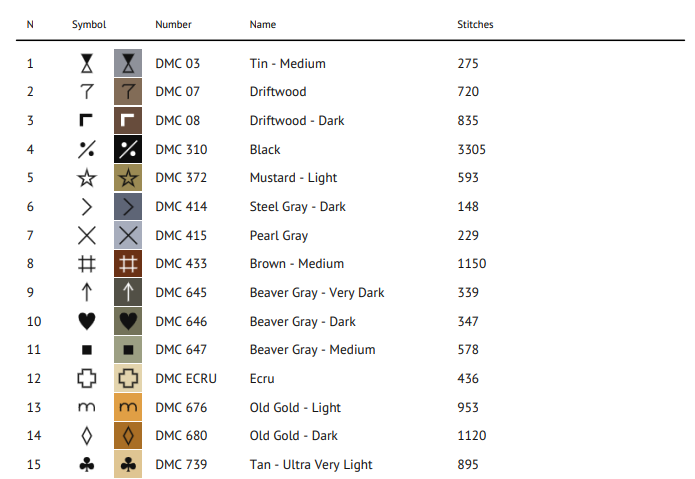Select the hash grid symbol in row 8
The height and width of the screenshot is (479, 695).
pyautogui.click(x=87, y=264)
